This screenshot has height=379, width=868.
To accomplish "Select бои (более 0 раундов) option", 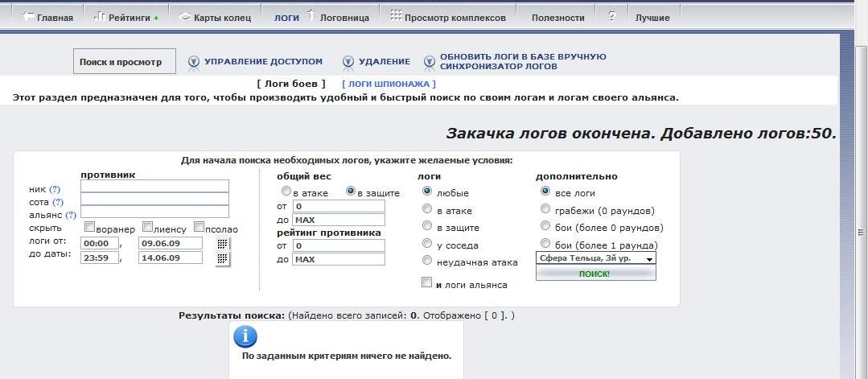I will click(545, 226).
